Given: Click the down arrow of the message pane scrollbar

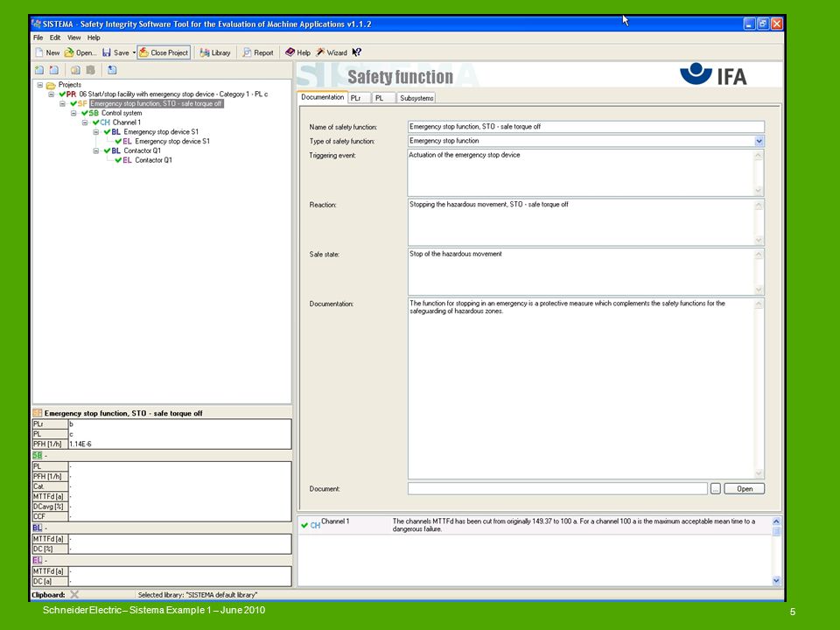Looking at the screenshot, I should 776,581.
